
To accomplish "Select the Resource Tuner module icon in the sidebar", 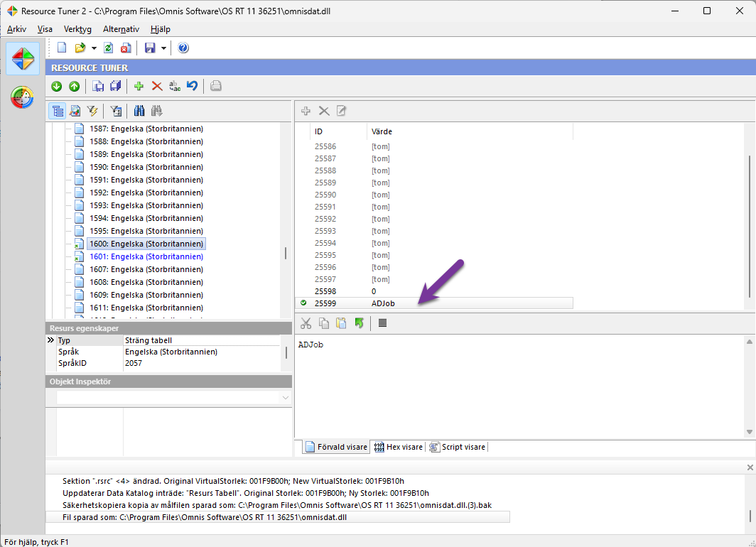I will point(23,59).
